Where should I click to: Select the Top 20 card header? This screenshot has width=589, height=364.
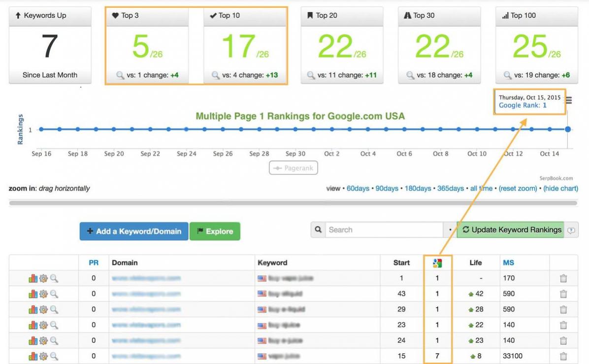click(342, 16)
